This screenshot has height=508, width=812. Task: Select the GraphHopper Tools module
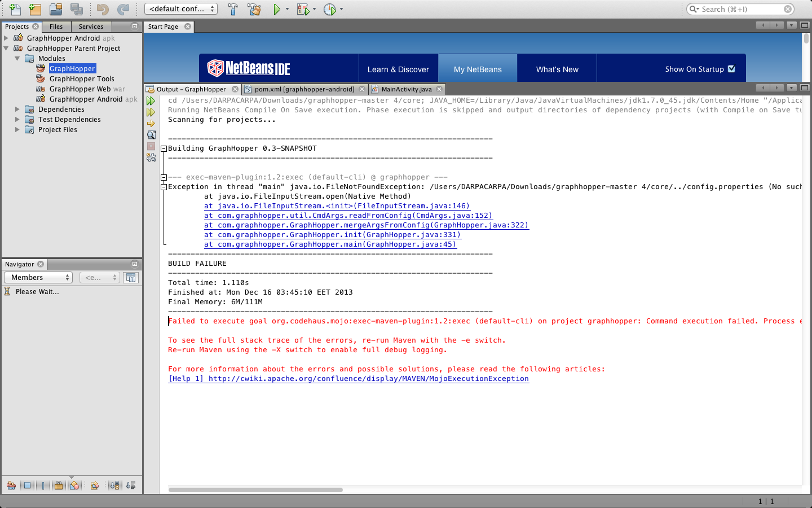click(82, 78)
